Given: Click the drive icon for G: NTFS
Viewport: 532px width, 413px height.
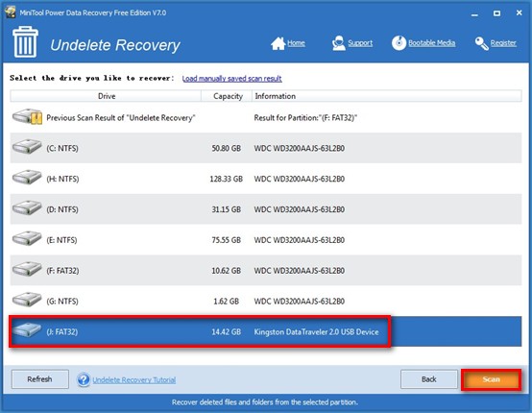Looking at the screenshot, I should 27,300.
